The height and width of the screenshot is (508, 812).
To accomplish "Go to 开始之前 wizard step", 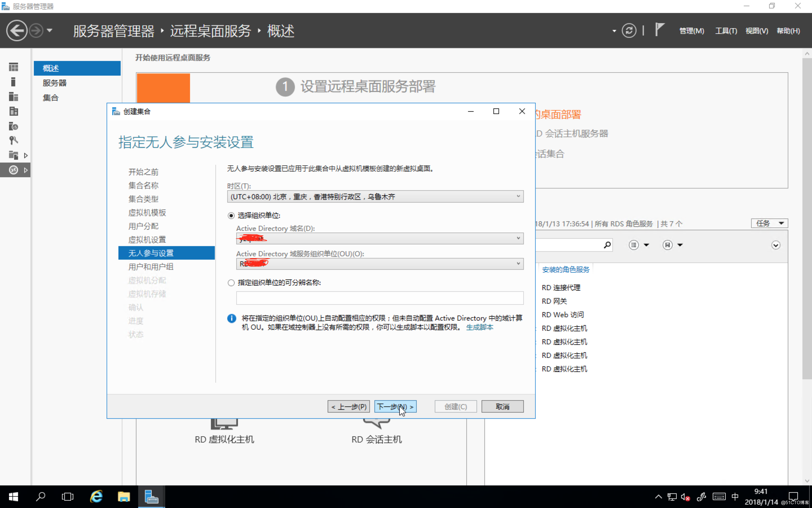I will 143,172.
